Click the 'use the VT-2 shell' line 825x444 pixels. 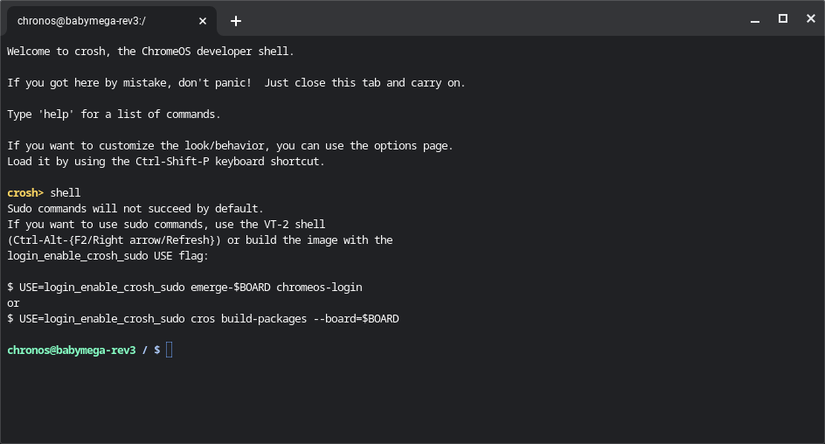click(166, 224)
